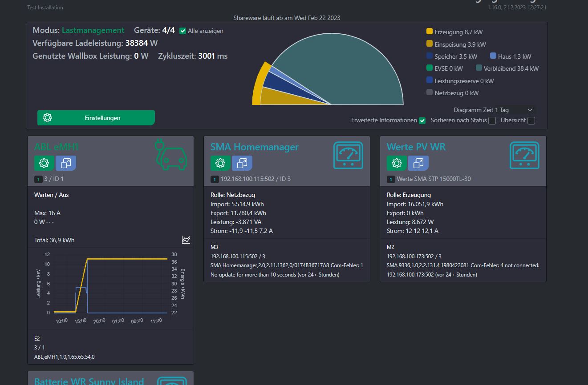Viewport: 588px width, 385px height.
Task: Click the Netzbezug 0 kW legend swatch
Action: click(x=430, y=92)
